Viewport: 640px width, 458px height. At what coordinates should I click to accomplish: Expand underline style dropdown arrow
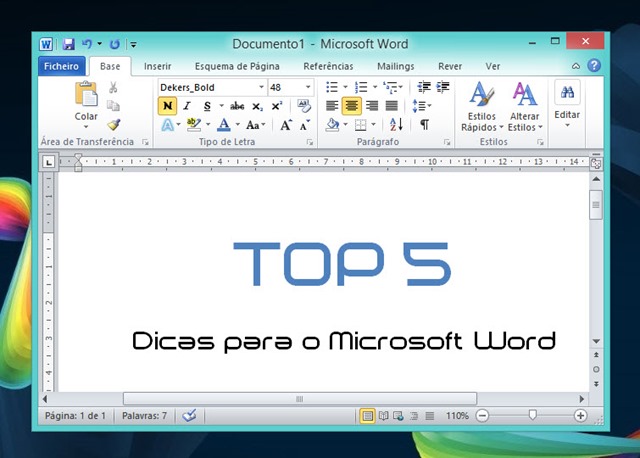click(x=222, y=106)
